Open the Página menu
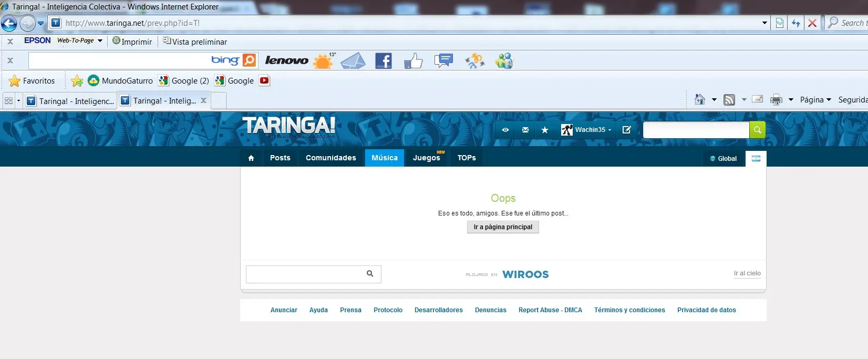868x359 pixels. click(x=815, y=99)
